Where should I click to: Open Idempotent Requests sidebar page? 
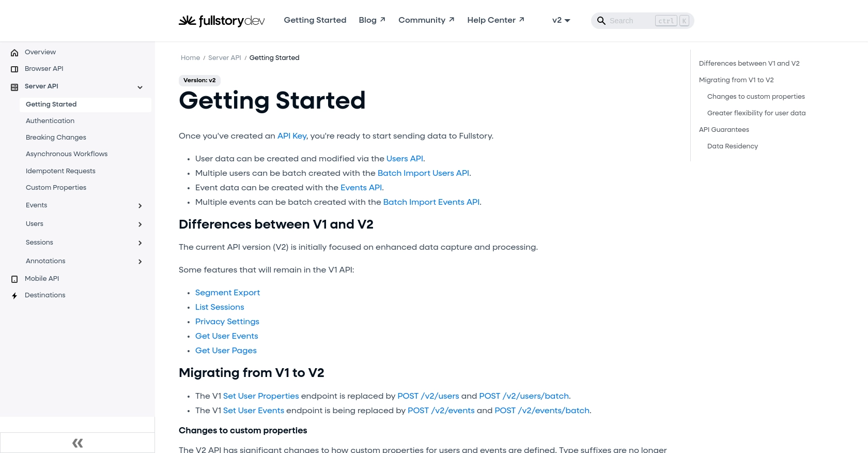click(x=60, y=171)
